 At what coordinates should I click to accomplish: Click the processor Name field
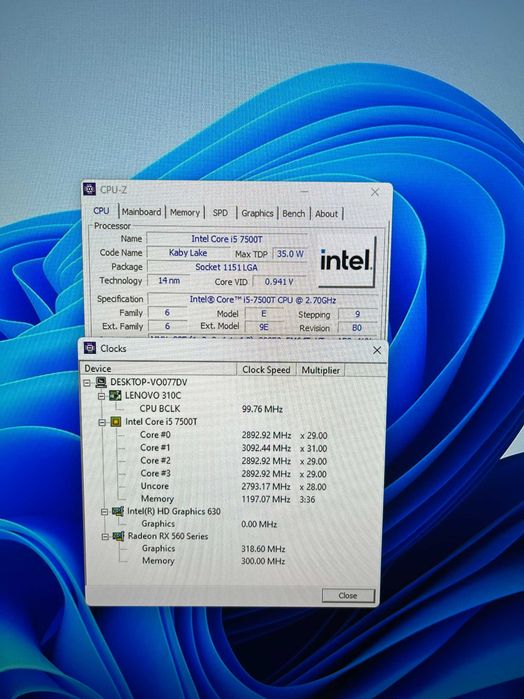(227, 239)
